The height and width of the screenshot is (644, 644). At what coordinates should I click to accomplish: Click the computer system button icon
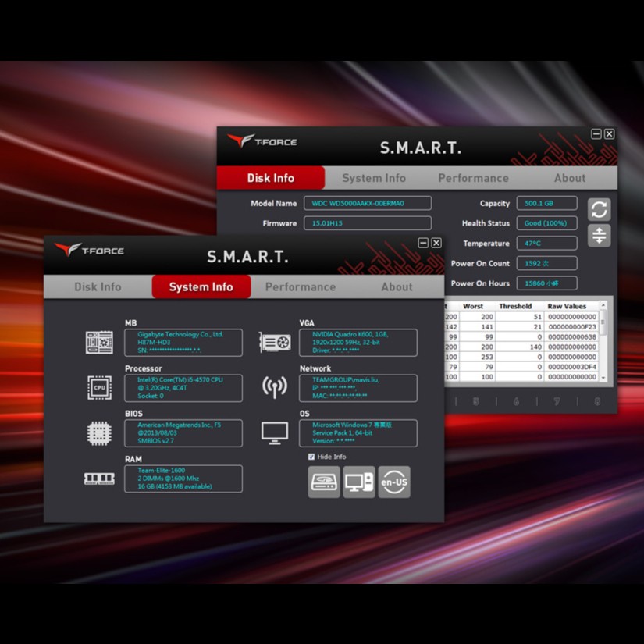tap(359, 482)
